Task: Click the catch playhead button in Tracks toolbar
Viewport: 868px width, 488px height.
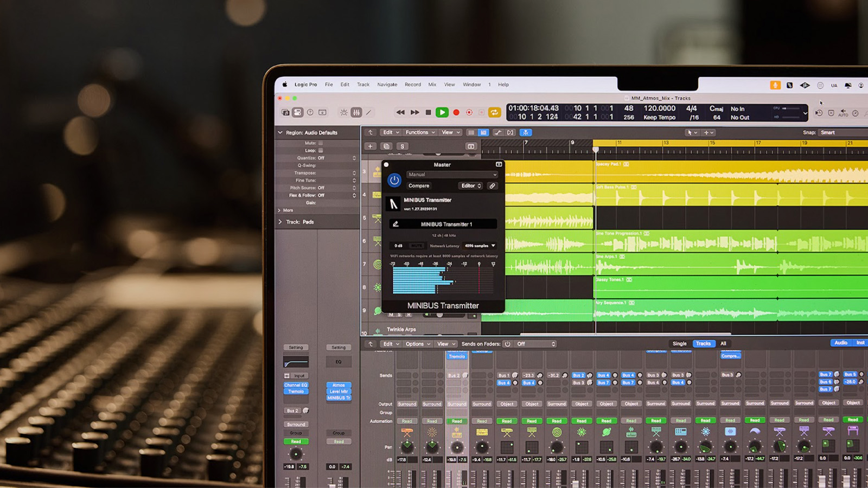Action: coord(526,132)
